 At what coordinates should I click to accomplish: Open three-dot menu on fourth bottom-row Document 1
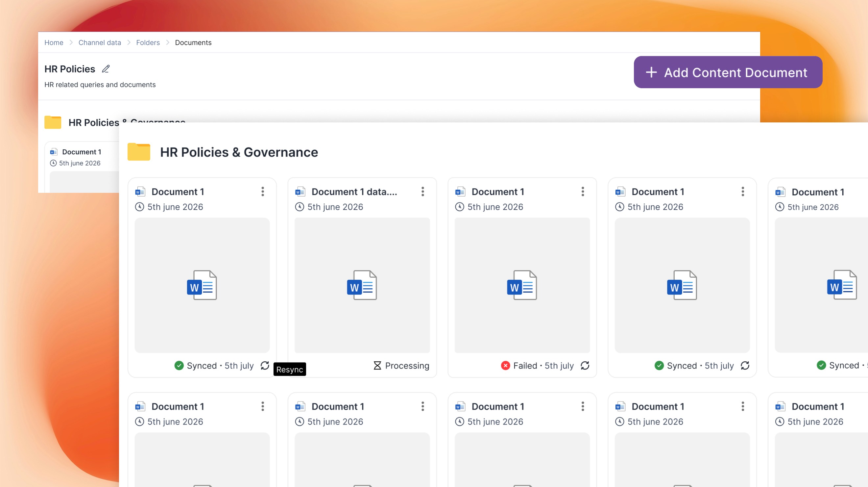pyautogui.click(x=743, y=406)
